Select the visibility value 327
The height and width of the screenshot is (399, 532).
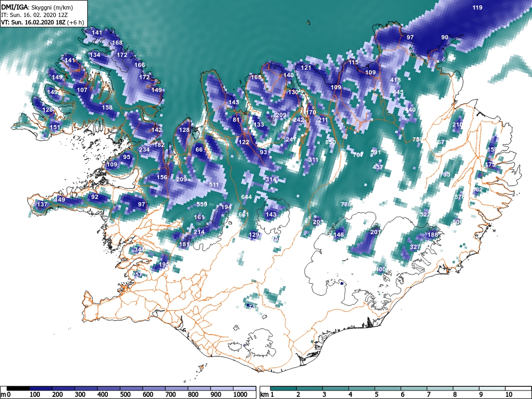point(415,247)
